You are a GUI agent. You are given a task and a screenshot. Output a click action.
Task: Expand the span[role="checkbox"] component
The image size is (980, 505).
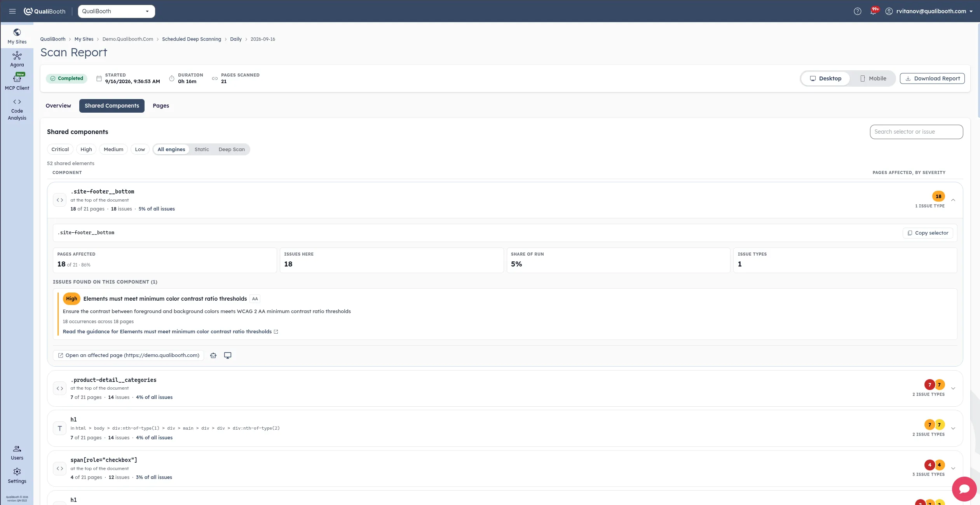pos(953,468)
